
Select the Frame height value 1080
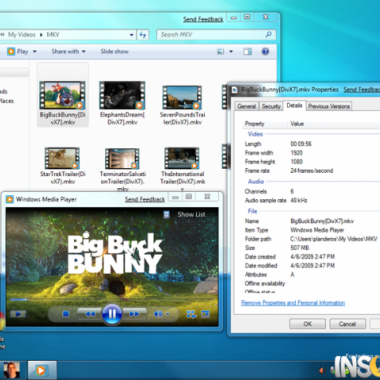pos(297,162)
